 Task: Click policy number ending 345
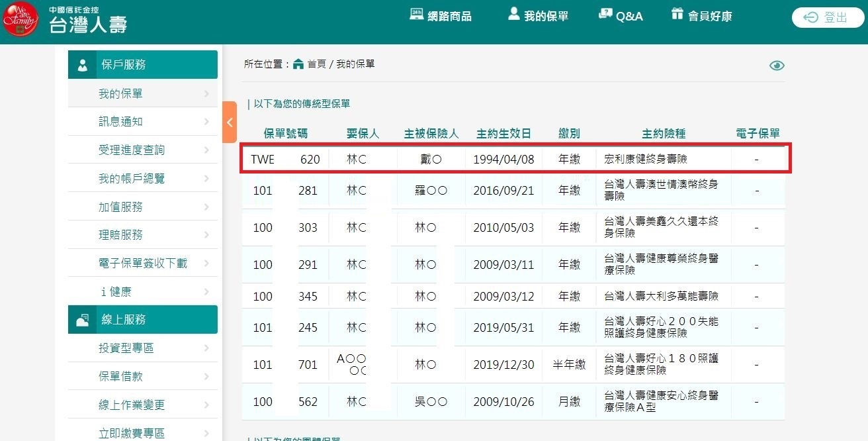tap(285, 297)
